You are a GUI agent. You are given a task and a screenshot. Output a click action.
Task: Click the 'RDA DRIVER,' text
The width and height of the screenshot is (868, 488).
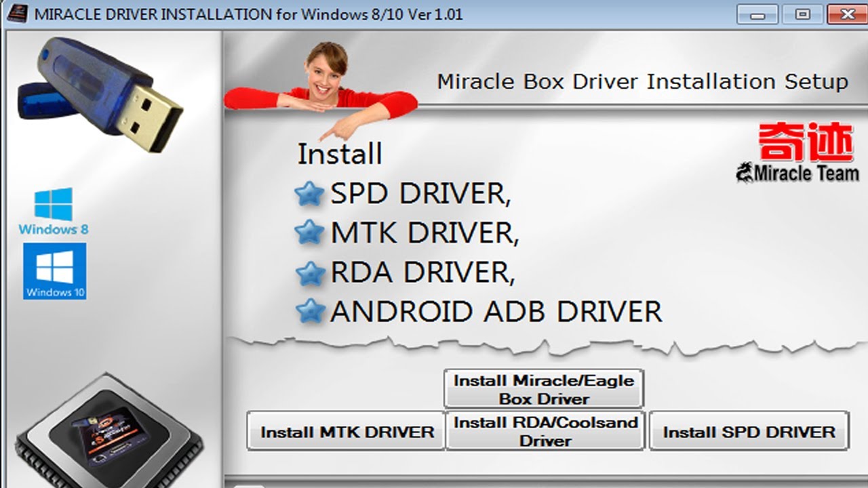tap(422, 273)
